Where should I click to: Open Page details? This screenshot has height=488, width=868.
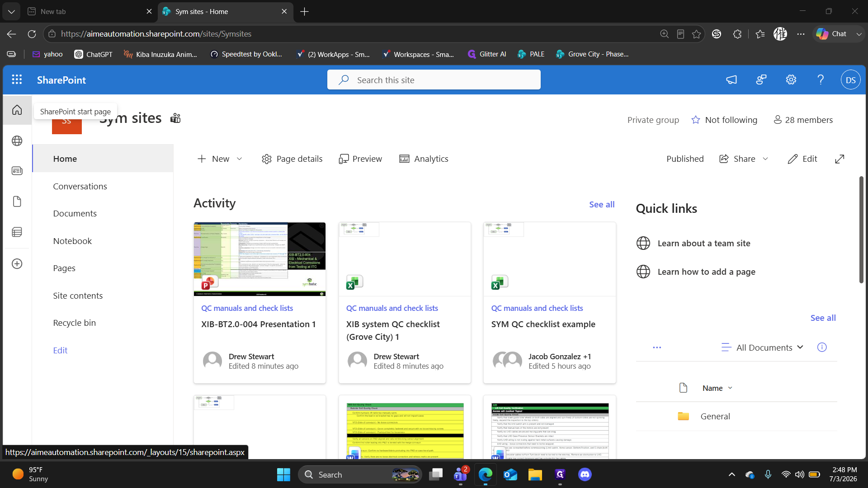(292, 159)
